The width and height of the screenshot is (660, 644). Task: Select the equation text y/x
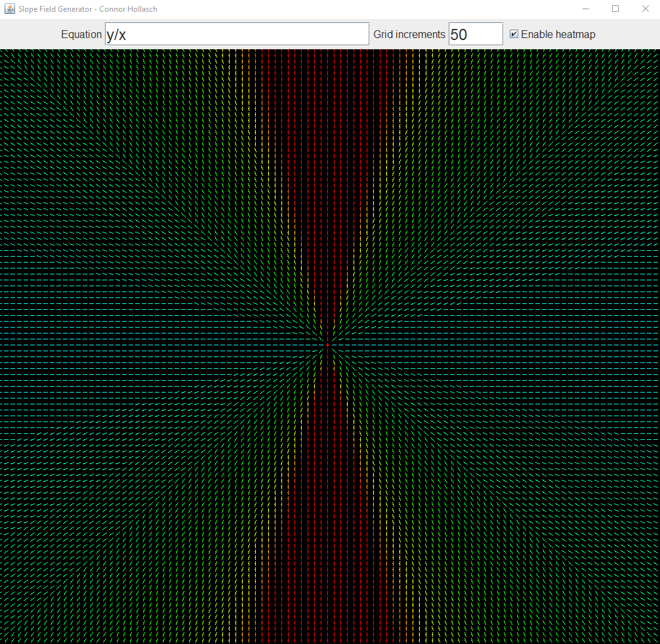114,33
